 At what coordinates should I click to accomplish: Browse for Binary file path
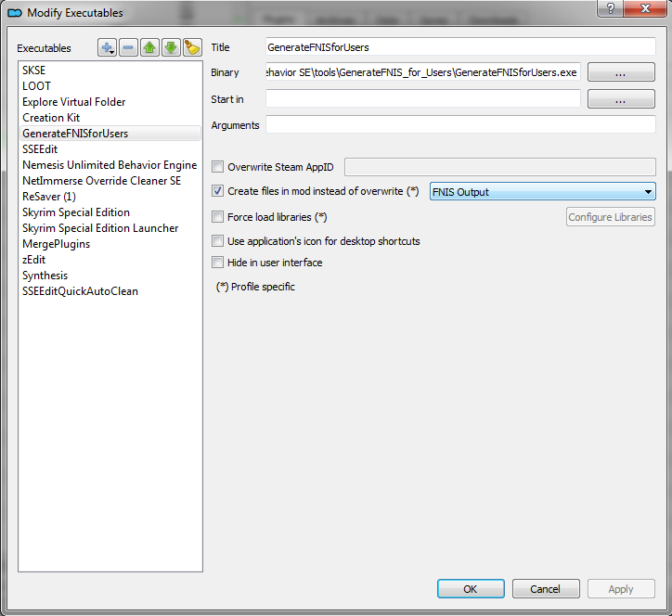pyautogui.click(x=621, y=72)
